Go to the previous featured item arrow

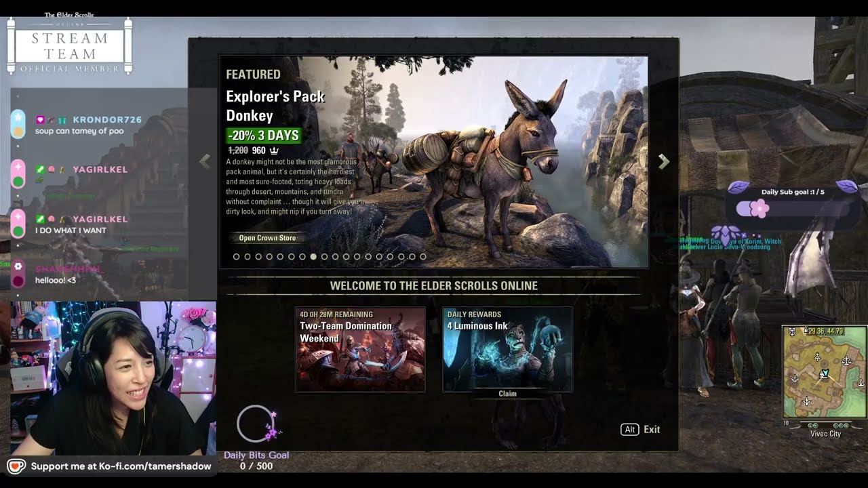click(x=205, y=161)
